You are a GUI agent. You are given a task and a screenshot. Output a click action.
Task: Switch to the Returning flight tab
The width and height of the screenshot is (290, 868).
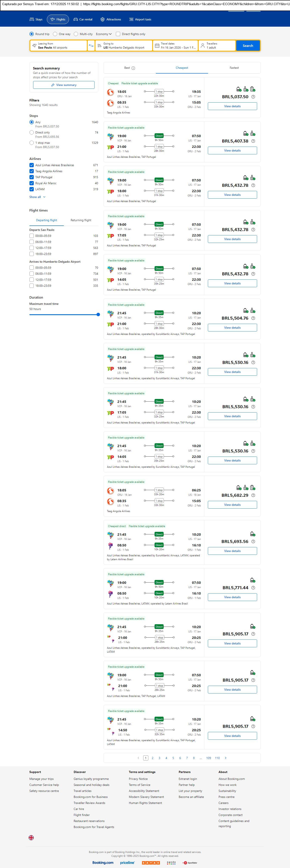point(81,220)
